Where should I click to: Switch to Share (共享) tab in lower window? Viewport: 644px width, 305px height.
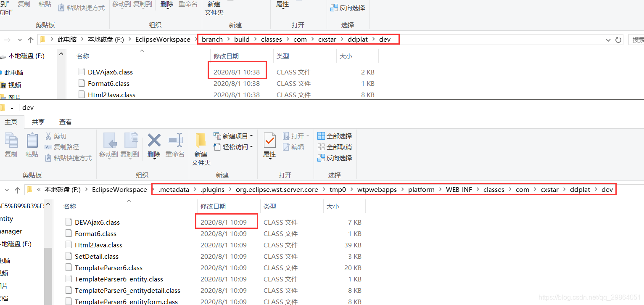[x=38, y=122]
